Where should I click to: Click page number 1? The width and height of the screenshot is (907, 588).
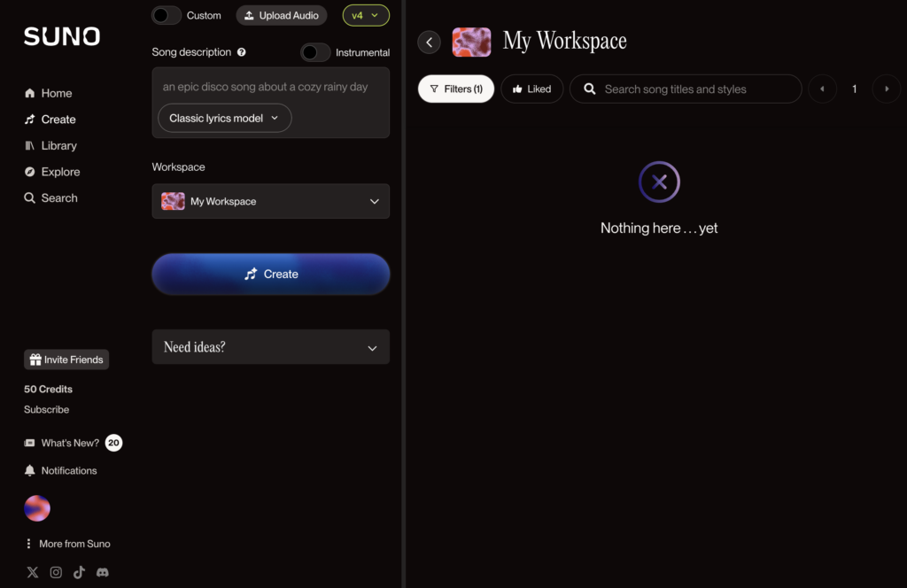pyautogui.click(x=855, y=89)
